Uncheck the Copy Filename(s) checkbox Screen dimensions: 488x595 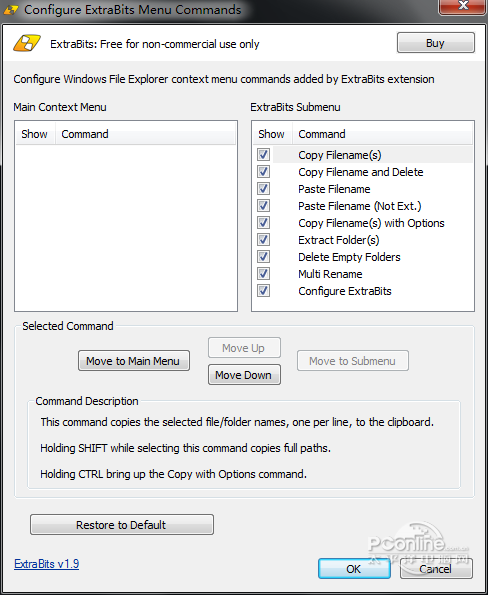pyautogui.click(x=263, y=154)
